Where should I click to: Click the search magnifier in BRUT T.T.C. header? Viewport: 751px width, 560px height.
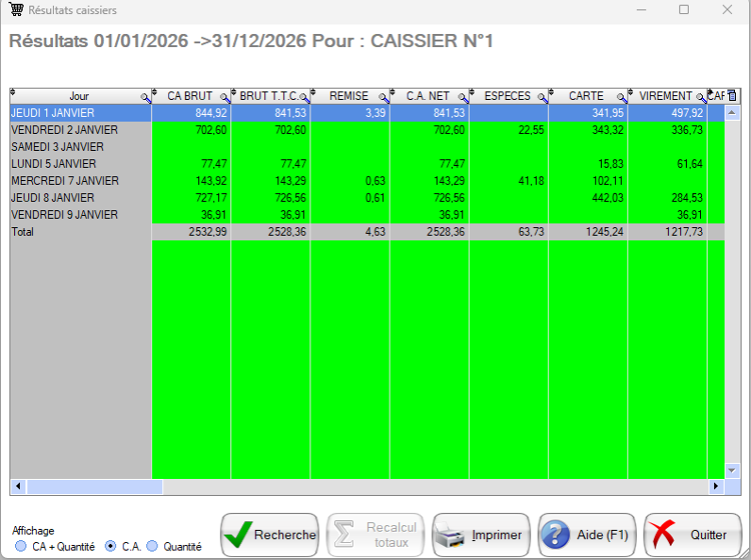click(x=305, y=98)
